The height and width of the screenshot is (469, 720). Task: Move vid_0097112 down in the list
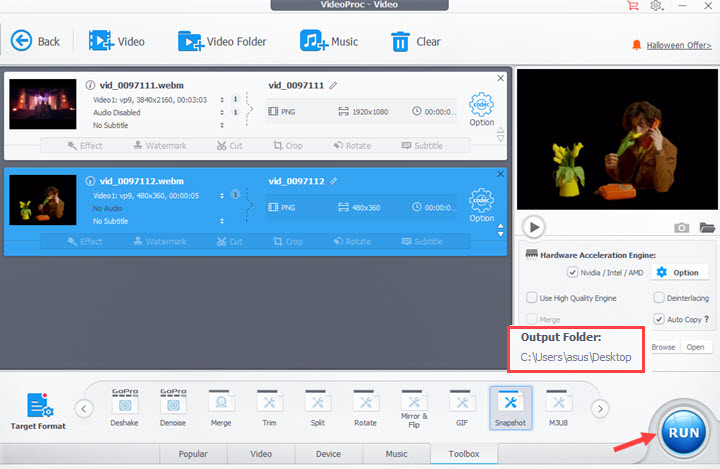pyautogui.click(x=501, y=234)
